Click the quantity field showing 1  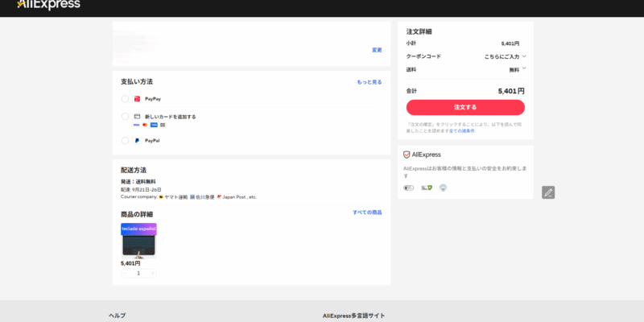coord(138,274)
